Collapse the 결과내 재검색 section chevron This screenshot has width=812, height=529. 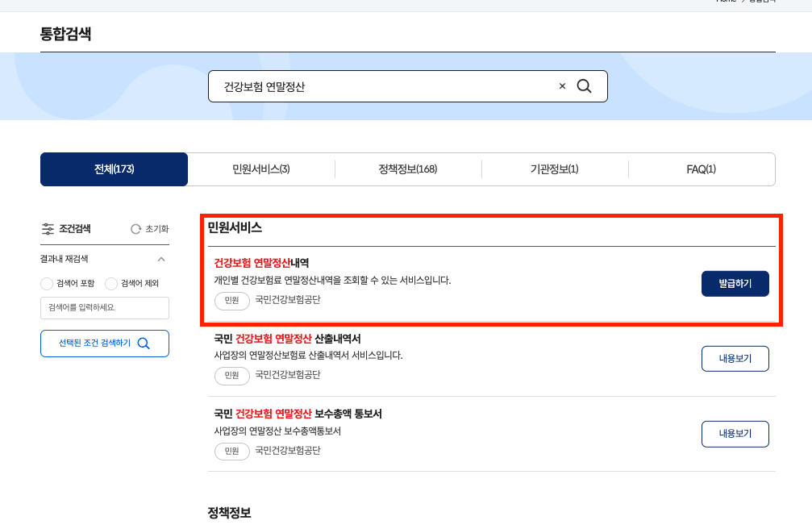[x=161, y=259]
